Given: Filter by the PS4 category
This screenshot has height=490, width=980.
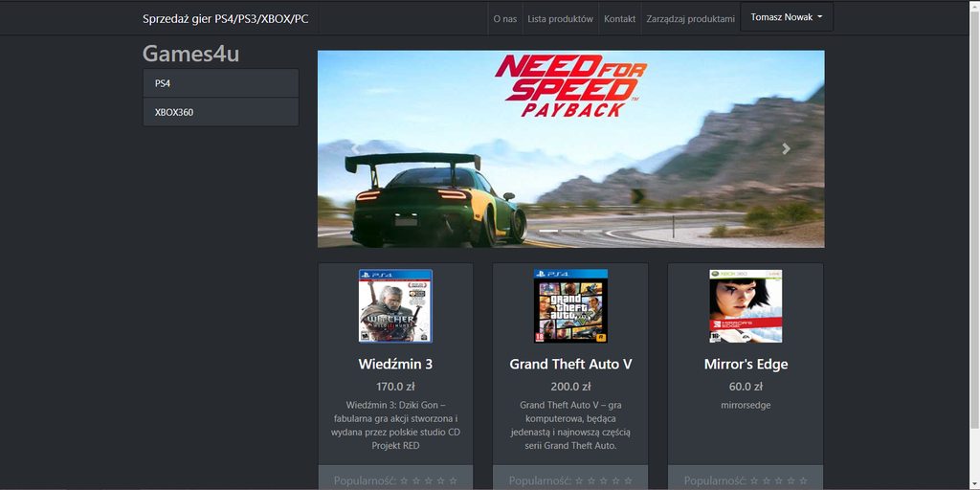Looking at the screenshot, I should tap(221, 83).
